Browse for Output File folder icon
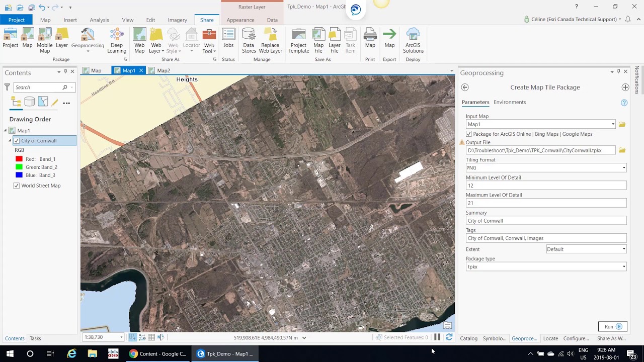The height and width of the screenshot is (362, 644). tap(622, 150)
